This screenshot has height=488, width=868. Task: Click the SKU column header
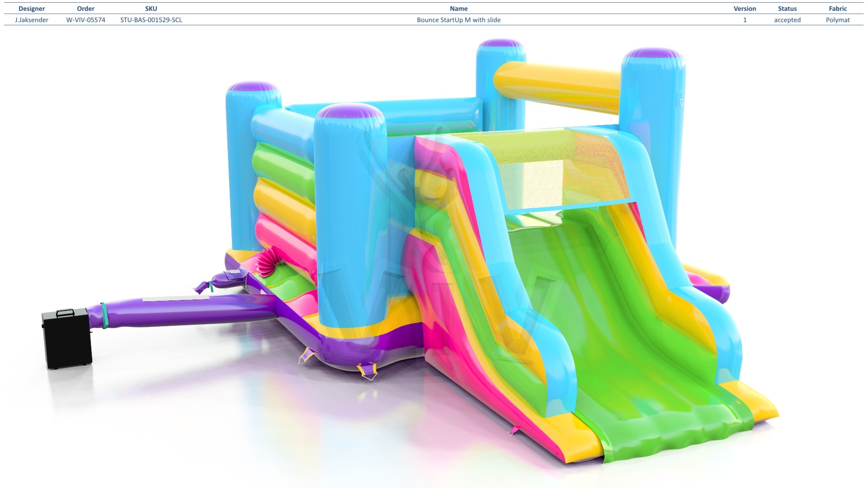click(151, 9)
